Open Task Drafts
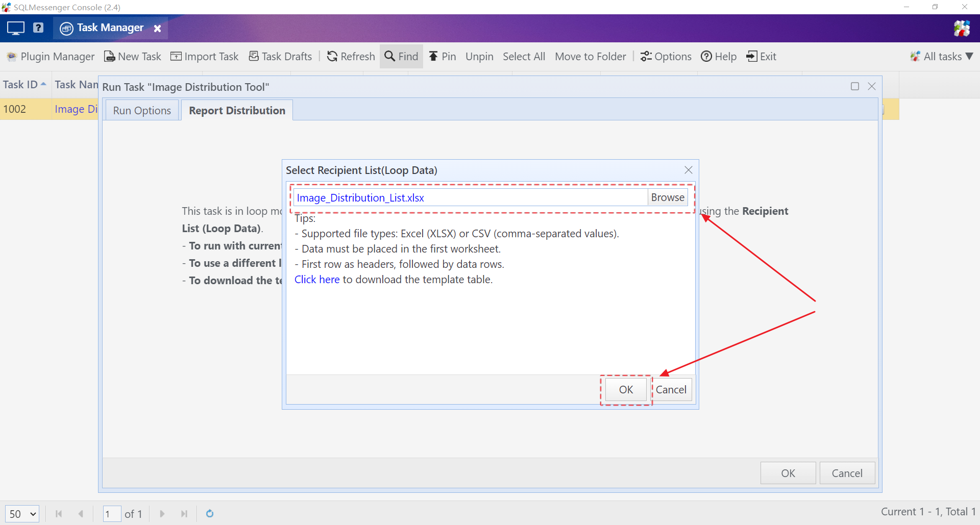 click(x=280, y=57)
